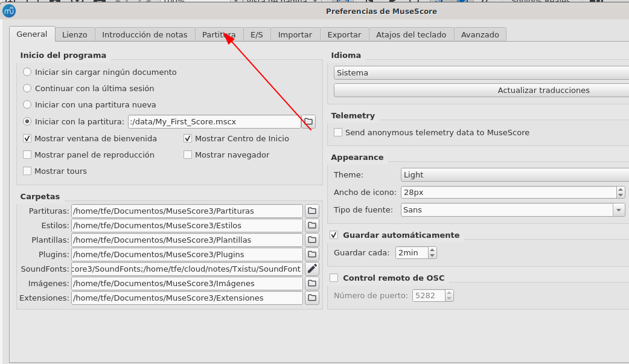Decrease 'Guardar cada' interval down arrow

[x=432, y=255]
